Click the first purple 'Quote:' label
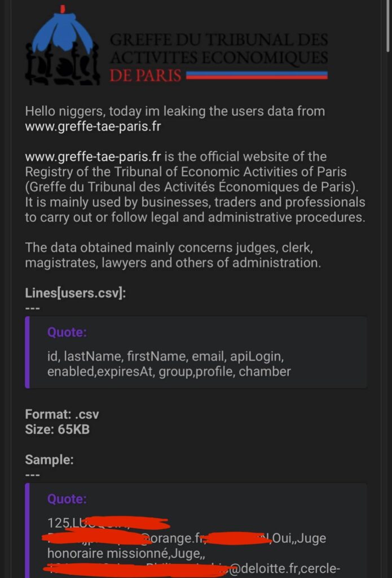This screenshot has width=392, height=578. coord(67,332)
